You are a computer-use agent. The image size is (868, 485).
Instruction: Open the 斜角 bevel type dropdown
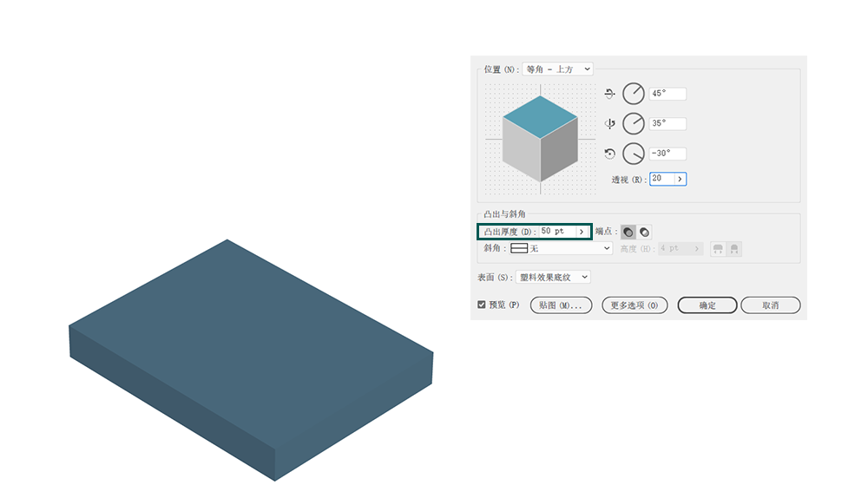pyautogui.click(x=561, y=248)
